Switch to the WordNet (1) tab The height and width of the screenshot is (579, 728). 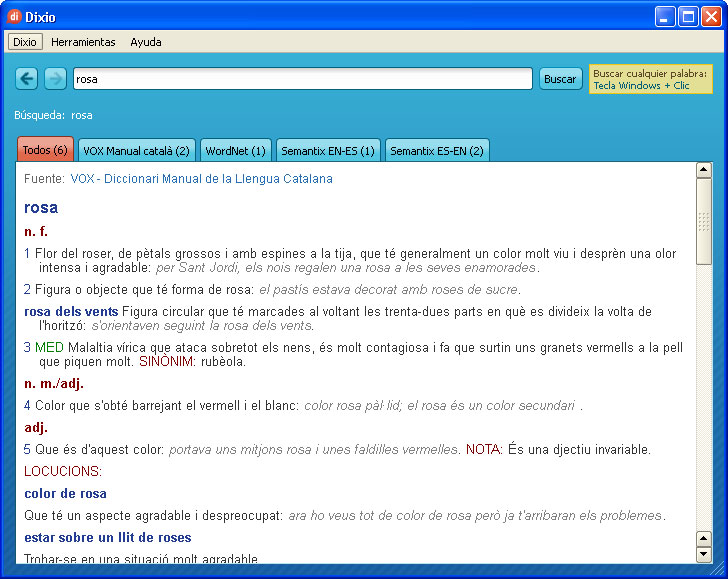pos(235,150)
